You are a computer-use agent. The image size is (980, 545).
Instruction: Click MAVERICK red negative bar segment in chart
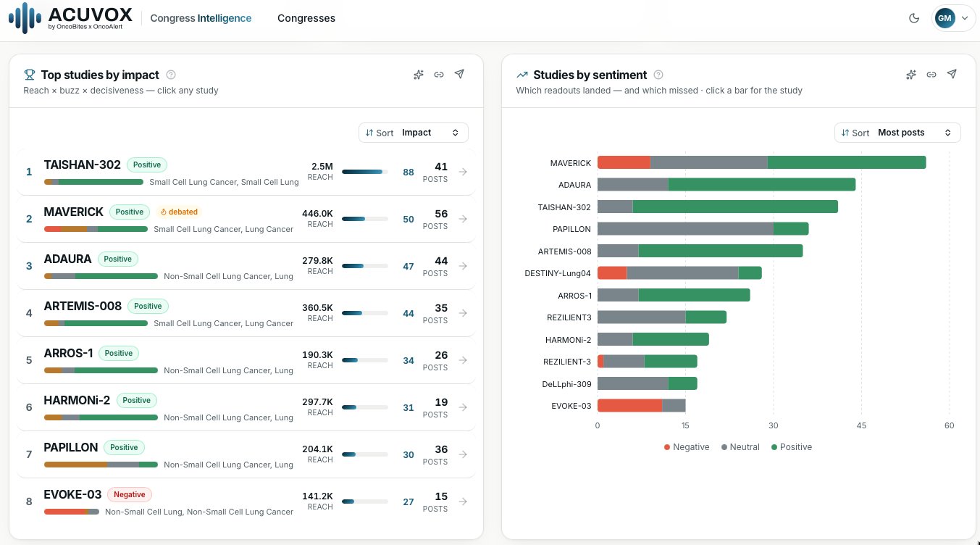tap(624, 162)
